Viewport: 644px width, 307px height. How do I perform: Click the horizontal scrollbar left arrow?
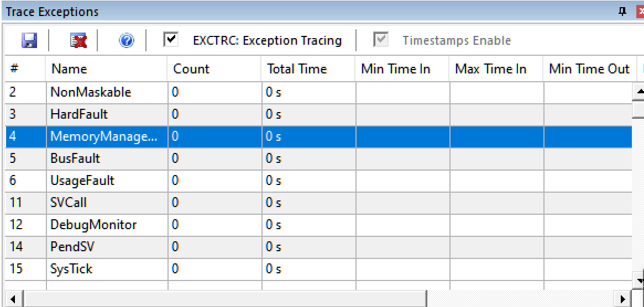click(x=13, y=299)
